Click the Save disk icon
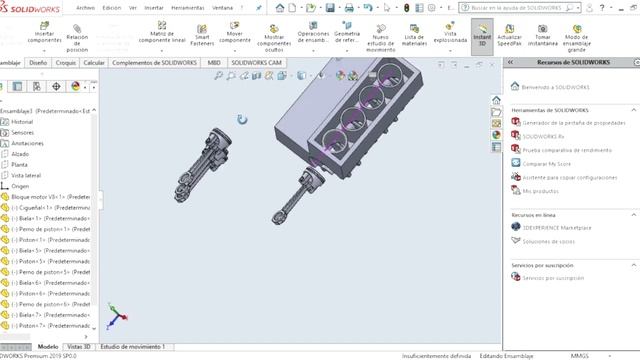The width and height of the screenshot is (640, 360). pos(330,8)
